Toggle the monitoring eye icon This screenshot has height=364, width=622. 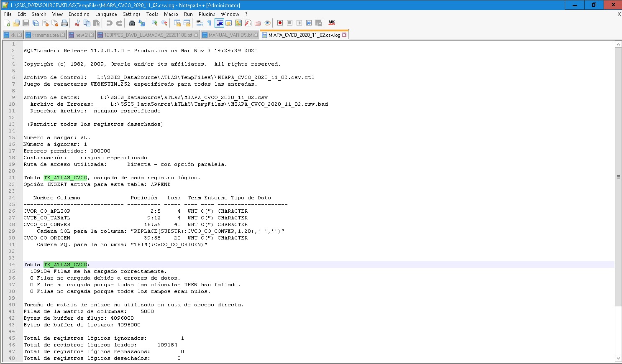click(x=267, y=23)
